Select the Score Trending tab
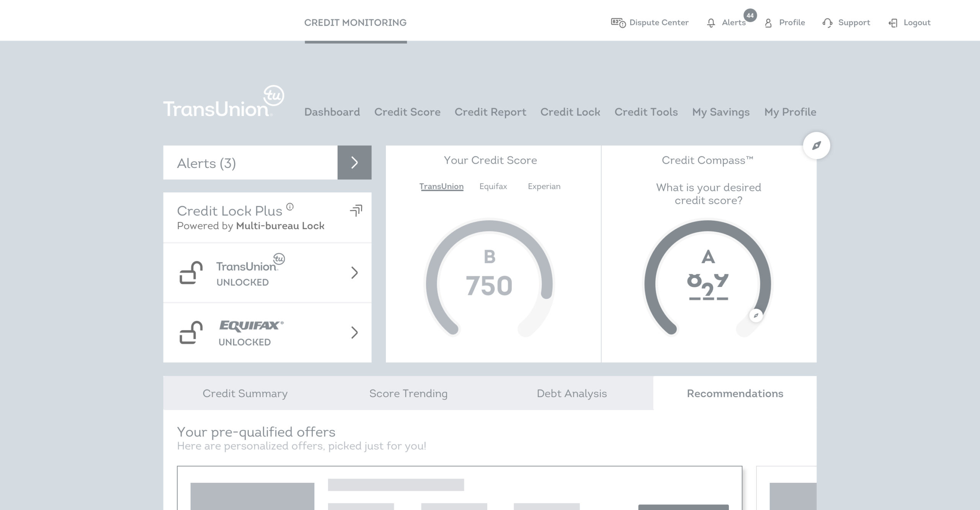 click(408, 393)
